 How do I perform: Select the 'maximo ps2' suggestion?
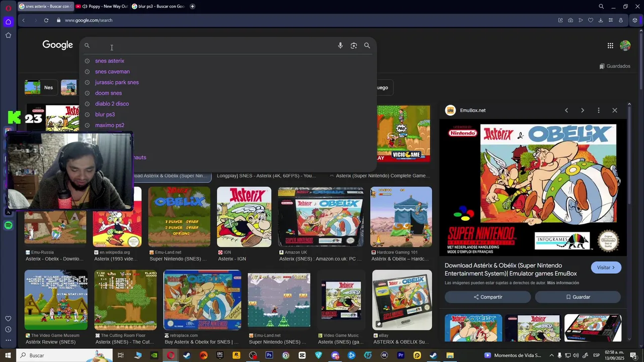click(110, 125)
